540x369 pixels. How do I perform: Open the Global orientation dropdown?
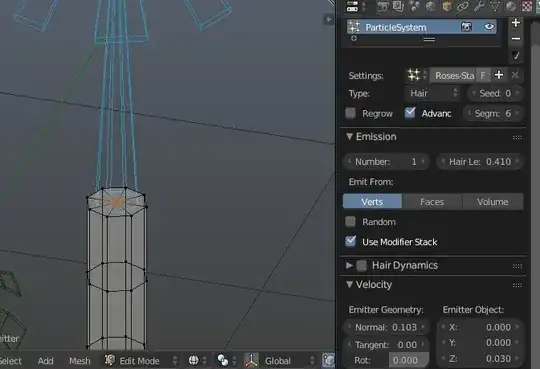point(289,360)
